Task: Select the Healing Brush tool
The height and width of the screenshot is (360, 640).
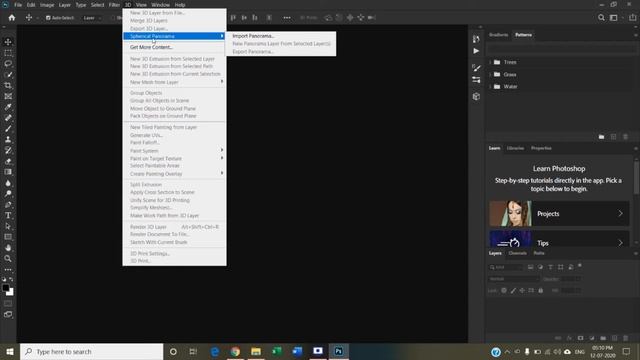Action: (x=8, y=118)
